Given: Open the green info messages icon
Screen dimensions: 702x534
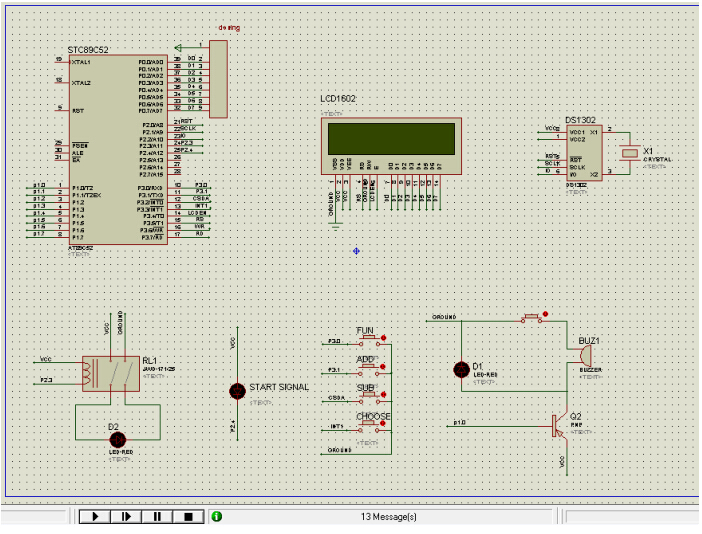Looking at the screenshot, I should 216,517.
